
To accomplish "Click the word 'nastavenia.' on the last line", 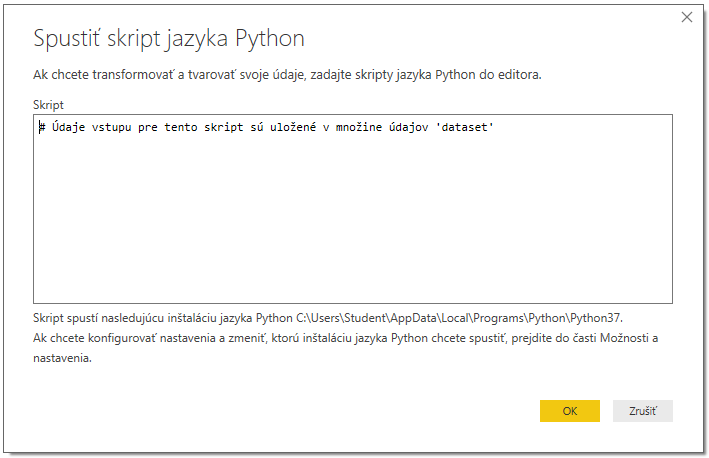I will click(x=62, y=358).
